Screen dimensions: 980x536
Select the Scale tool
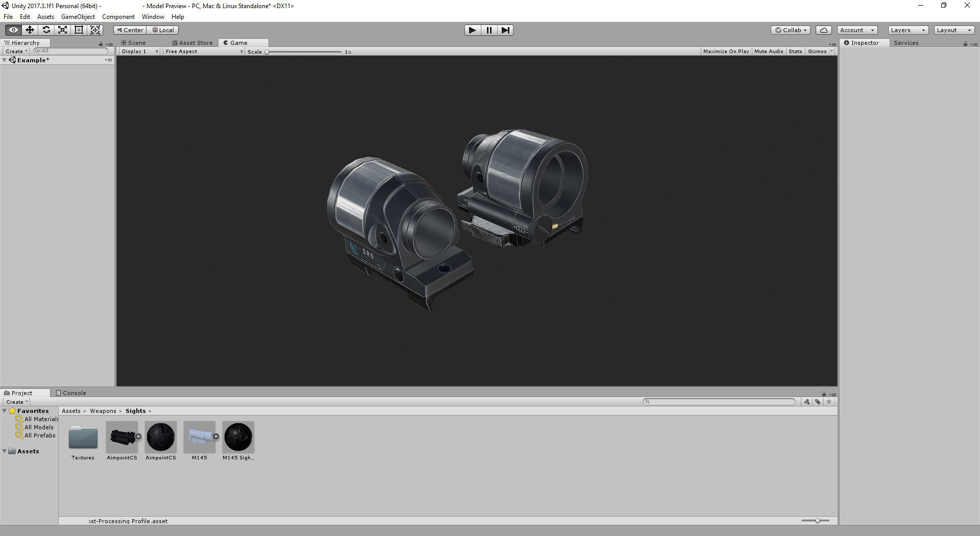[62, 30]
